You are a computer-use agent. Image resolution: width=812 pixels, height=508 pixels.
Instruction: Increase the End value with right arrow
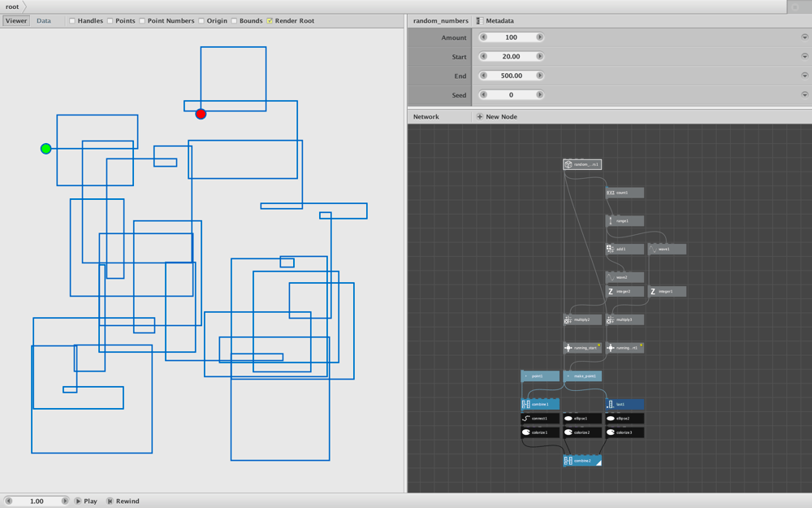point(540,76)
